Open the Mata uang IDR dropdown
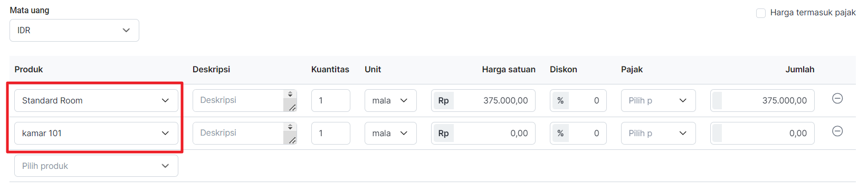Viewport: 868px width, 190px height. [x=74, y=30]
